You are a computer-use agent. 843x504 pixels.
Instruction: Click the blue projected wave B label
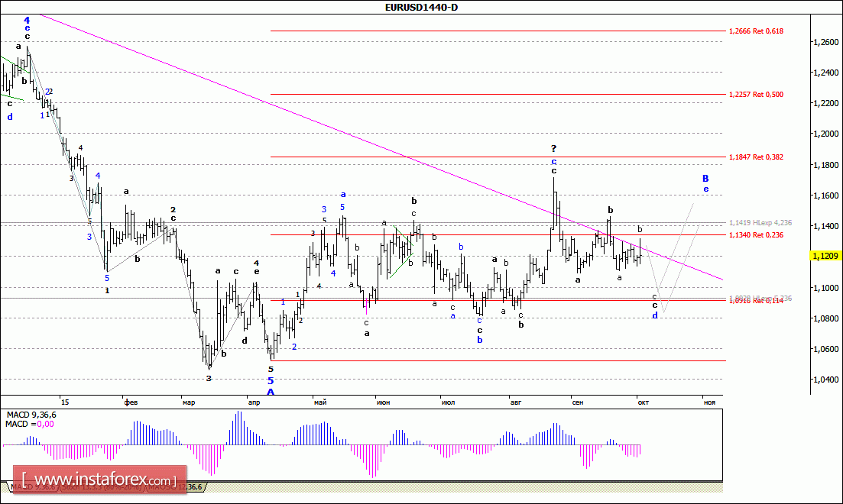705,178
